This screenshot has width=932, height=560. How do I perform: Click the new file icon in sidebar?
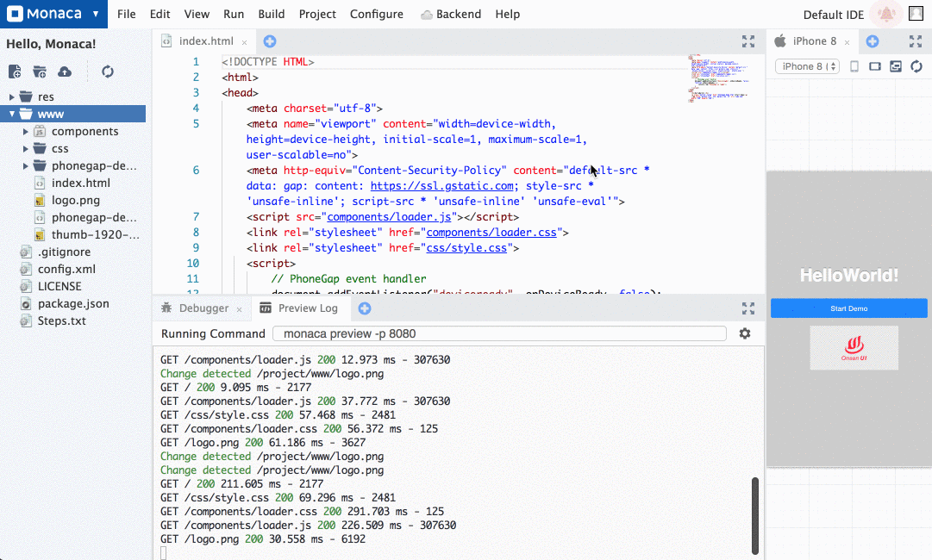coord(15,72)
